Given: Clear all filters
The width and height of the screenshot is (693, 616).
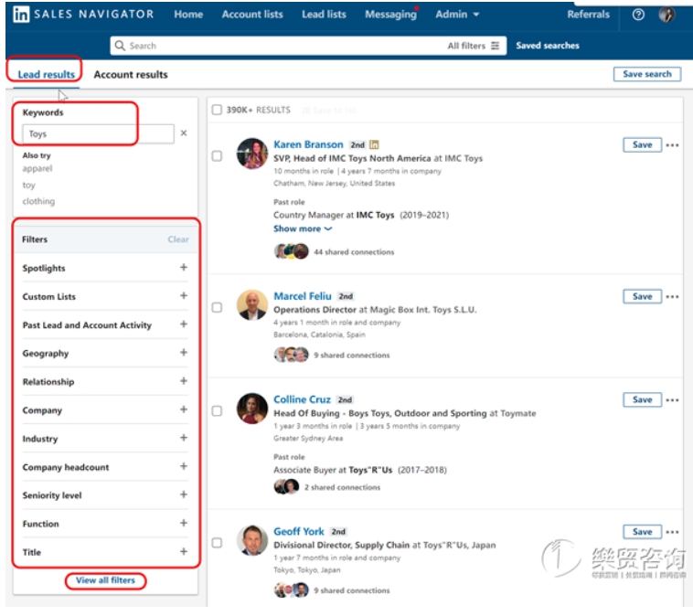Looking at the screenshot, I should coord(178,239).
